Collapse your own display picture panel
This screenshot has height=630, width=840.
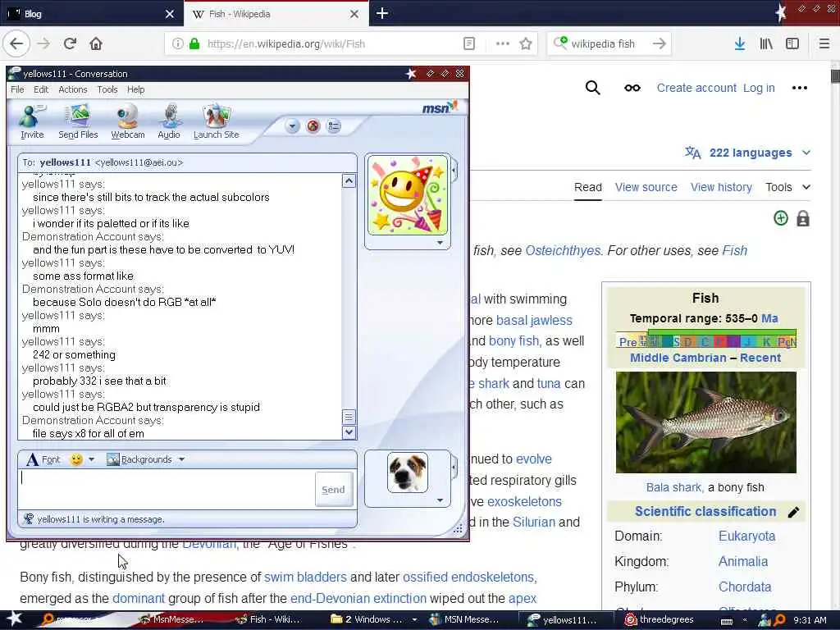[x=454, y=468]
